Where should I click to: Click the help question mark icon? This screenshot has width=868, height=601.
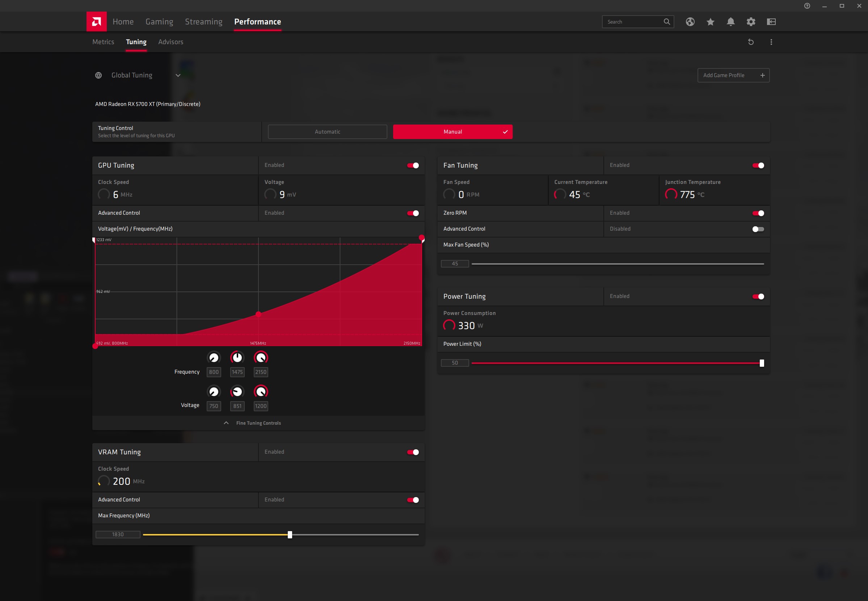point(807,6)
